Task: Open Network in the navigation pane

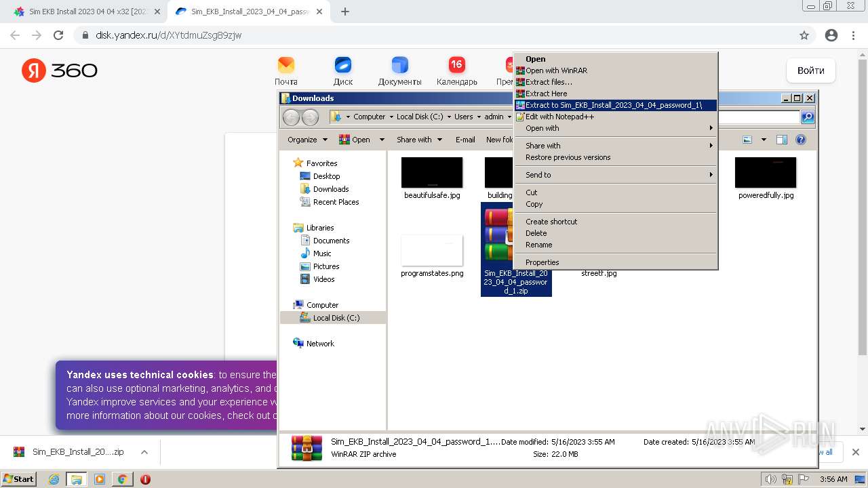Action: click(320, 344)
